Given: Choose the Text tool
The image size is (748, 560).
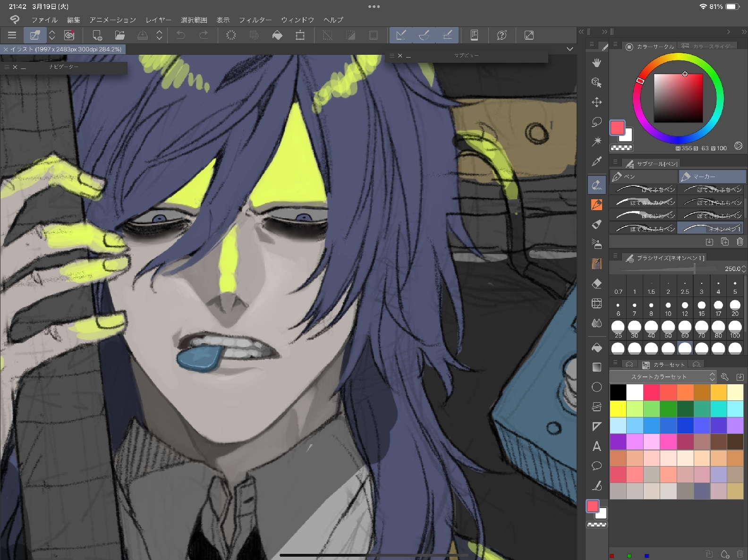Looking at the screenshot, I should coord(596,446).
